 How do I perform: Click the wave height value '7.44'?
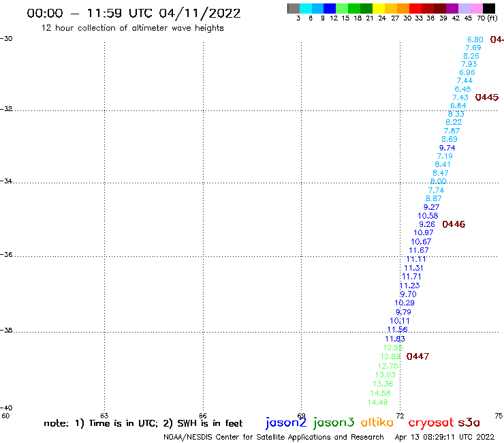coord(464,80)
